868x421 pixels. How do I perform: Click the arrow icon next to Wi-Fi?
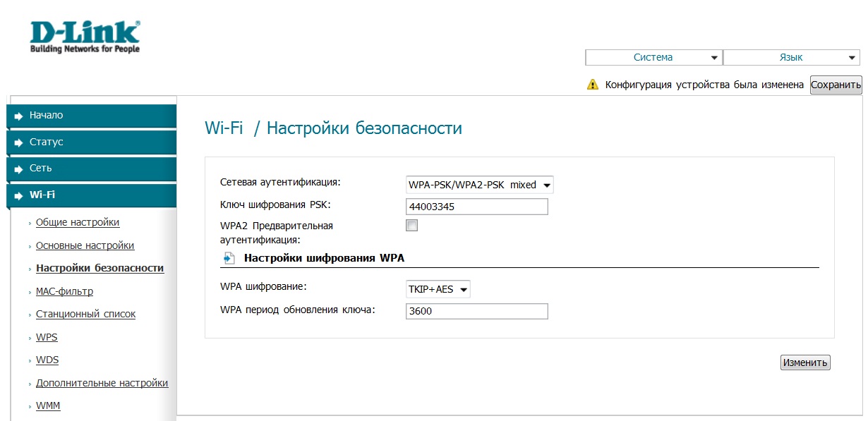19,195
